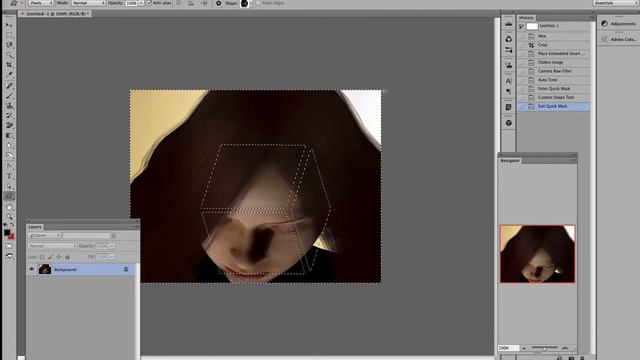Click the Navigator zoom percentage field

(508, 348)
